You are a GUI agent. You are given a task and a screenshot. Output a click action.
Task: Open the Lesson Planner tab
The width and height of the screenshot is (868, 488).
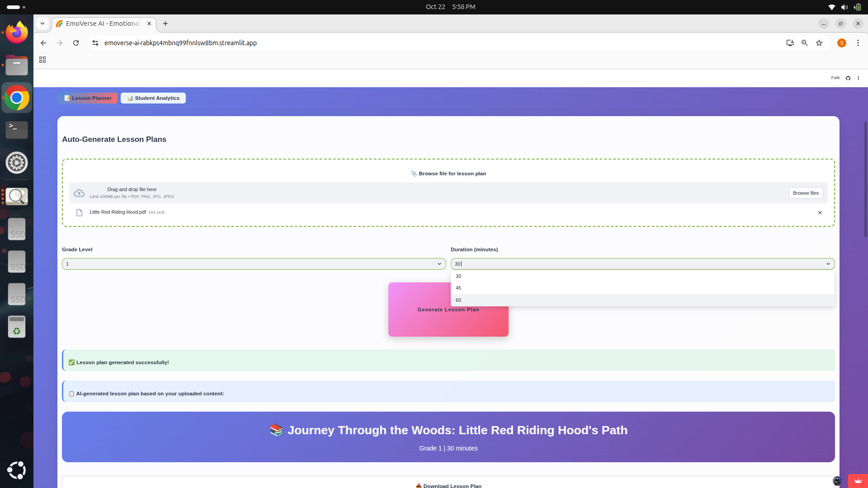pyautogui.click(x=88, y=98)
